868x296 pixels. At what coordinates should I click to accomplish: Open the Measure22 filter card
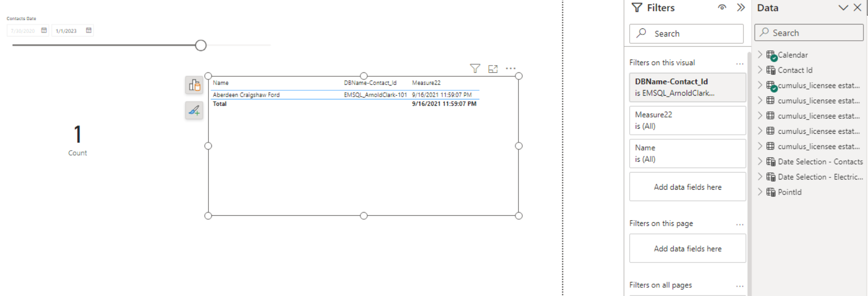[688, 120]
